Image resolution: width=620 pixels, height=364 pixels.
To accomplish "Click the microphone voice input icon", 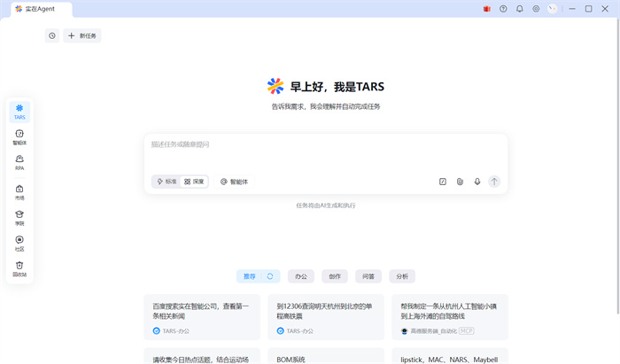I will (x=477, y=182).
